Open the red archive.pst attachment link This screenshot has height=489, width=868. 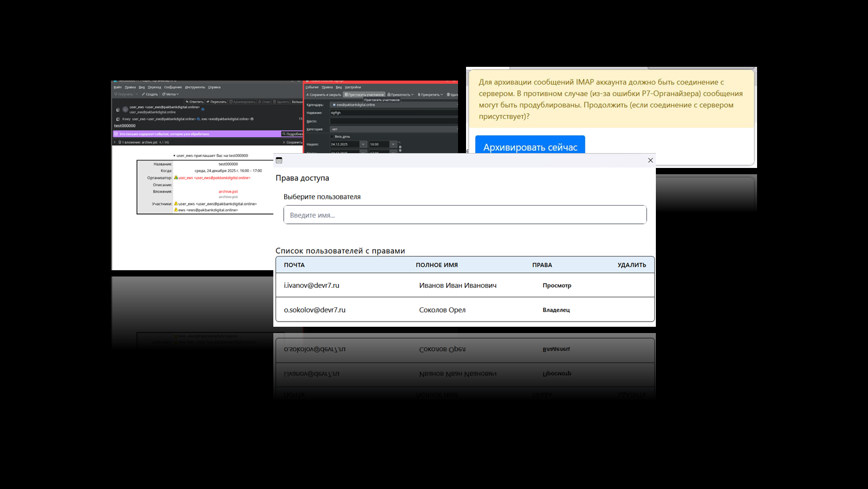coord(228,191)
